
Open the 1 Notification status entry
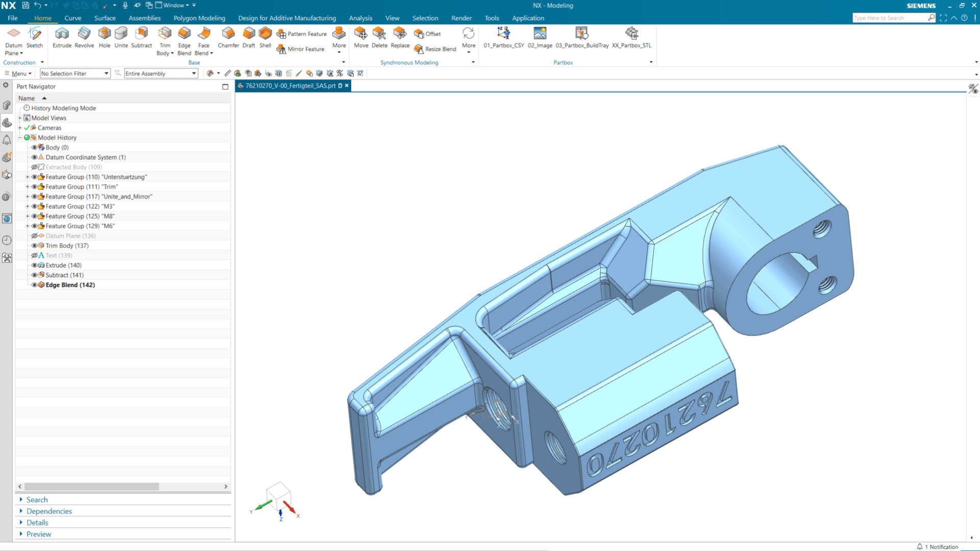(x=938, y=546)
